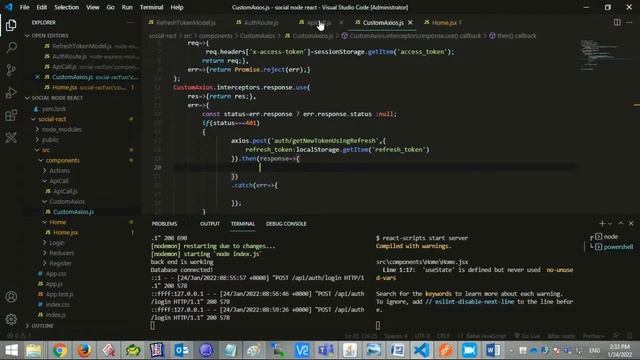The width and height of the screenshot is (640, 360).
Task: Open the editor More Actions menu
Action: 629,22
